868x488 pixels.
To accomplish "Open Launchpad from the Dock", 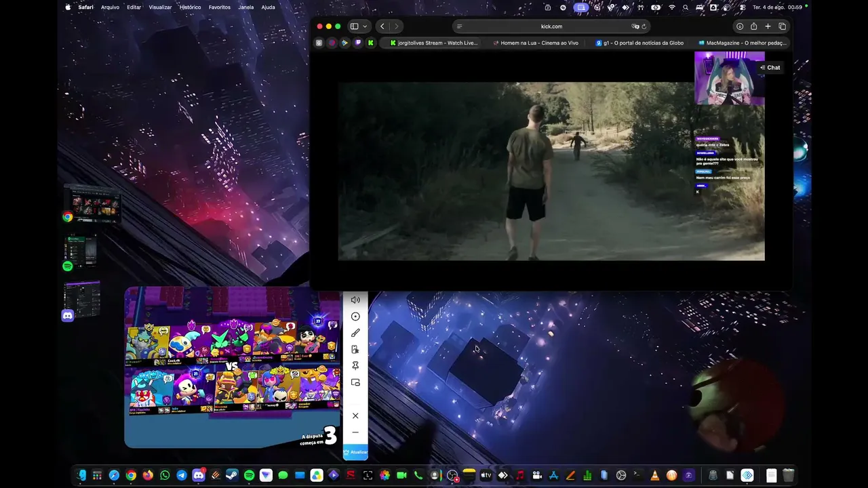I will click(98, 475).
